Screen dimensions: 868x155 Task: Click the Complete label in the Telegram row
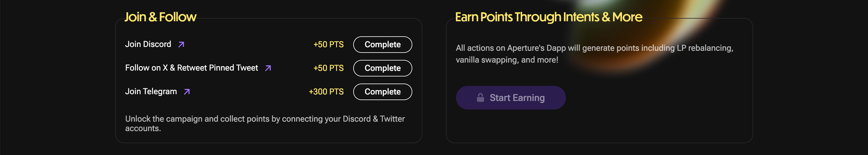click(382, 92)
